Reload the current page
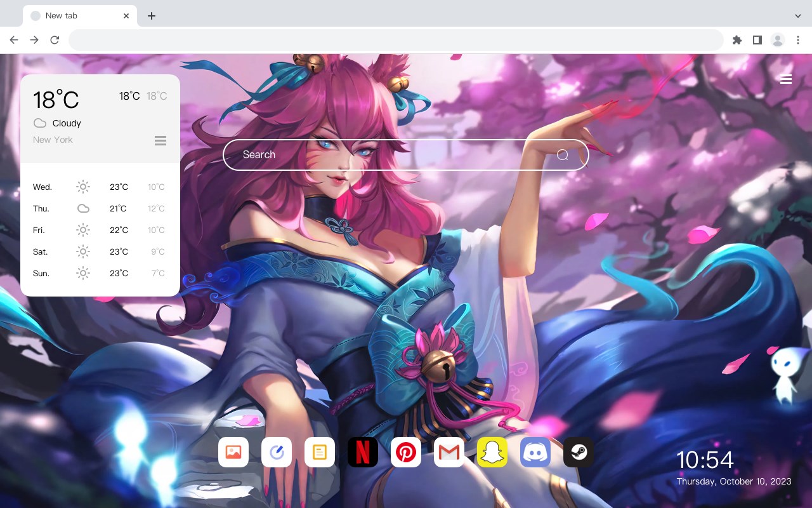This screenshot has height=508, width=812. coord(55,40)
